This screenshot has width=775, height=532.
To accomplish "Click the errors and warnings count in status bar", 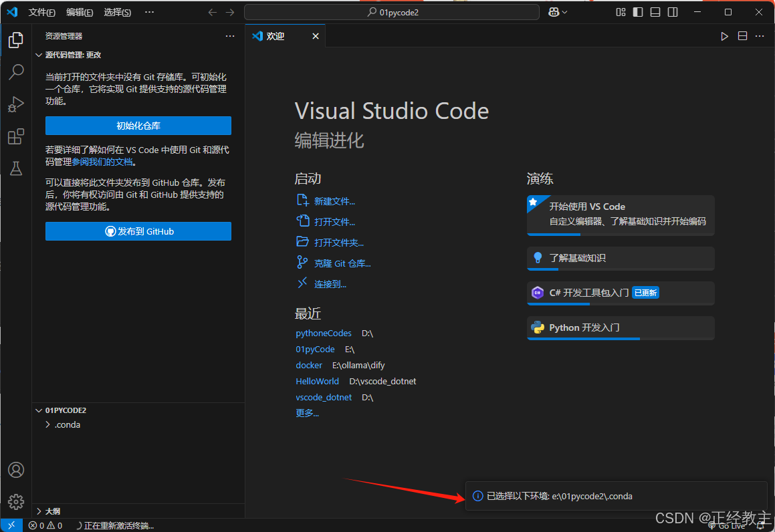I will (45, 525).
